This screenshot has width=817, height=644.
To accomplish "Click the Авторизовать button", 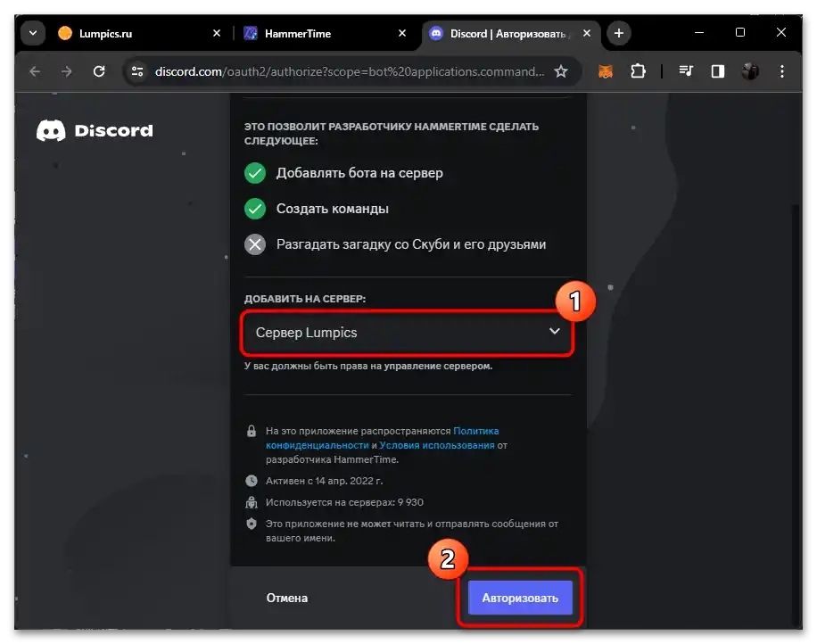I will (520, 598).
